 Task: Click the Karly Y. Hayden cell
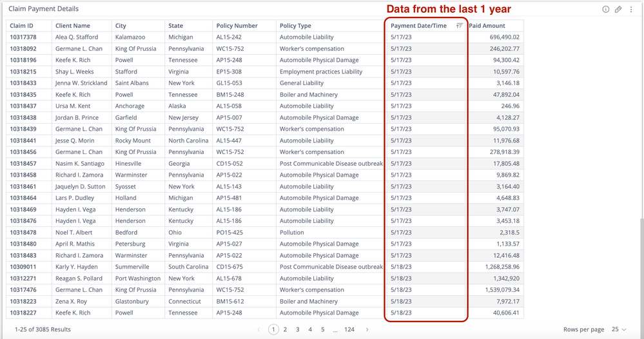coord(77,267)
